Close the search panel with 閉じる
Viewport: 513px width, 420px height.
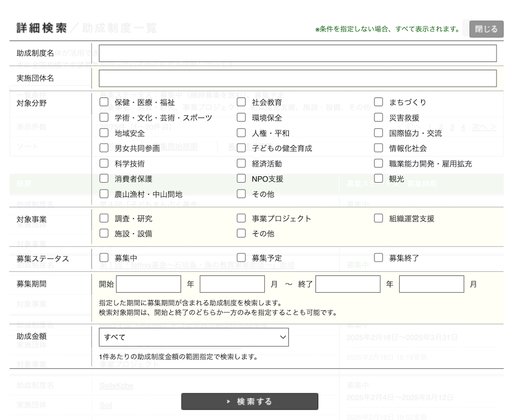click(486, 29)
